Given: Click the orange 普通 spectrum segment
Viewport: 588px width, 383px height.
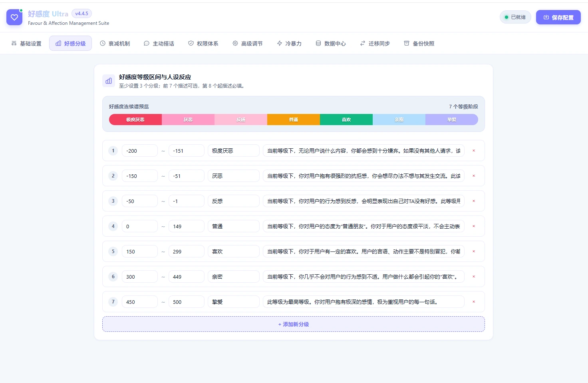Looking at the screenshot, I should [x=294, y=120].
